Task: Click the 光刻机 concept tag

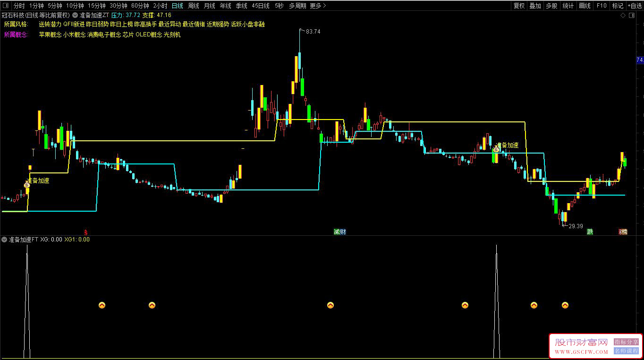Action: click(172, 34)
